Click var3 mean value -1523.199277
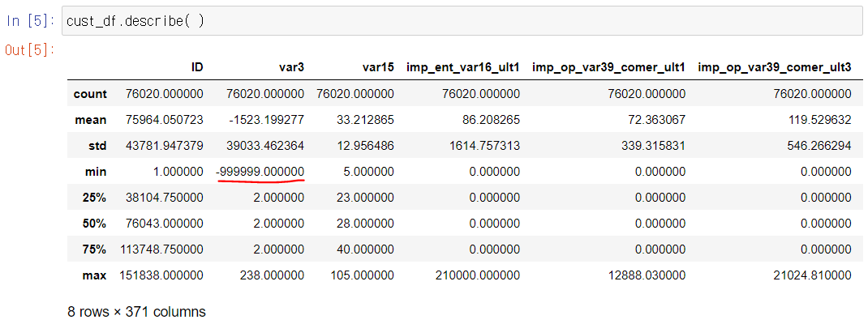The width and height of the screenshot is (868, 324). (x=266, y=120)
